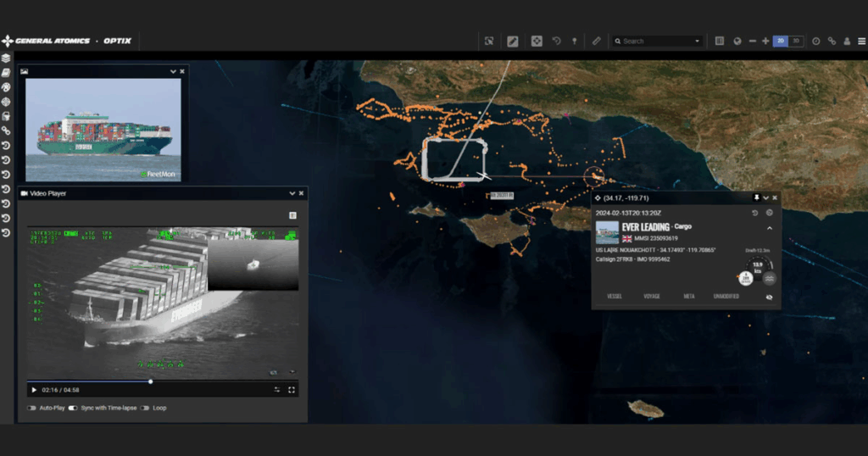The width and height of the screenshot is (868, 456).
Task: Open the clock time settings icon
Action: 816,41
